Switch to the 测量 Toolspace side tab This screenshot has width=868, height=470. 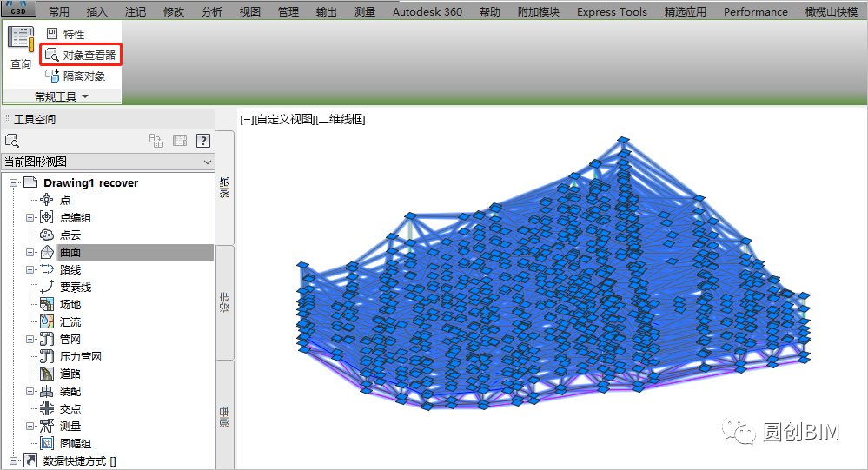[x=225, y=416]
